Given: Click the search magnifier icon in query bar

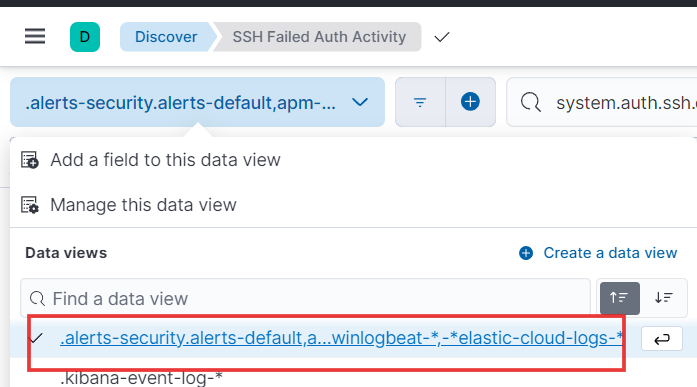Looking at the screenshot, I should pyautogui.click(x=531, y=102).
